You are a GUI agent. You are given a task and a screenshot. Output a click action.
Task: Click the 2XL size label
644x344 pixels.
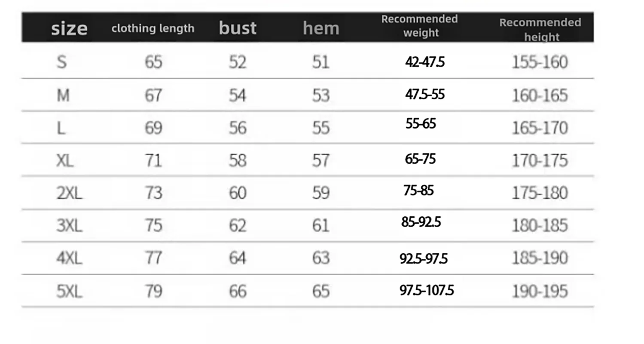pyautogui.click(x=69, y=193)
